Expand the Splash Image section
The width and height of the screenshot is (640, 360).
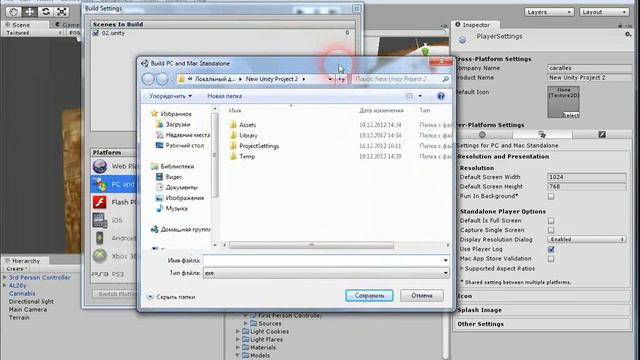[x=542, y=310]
